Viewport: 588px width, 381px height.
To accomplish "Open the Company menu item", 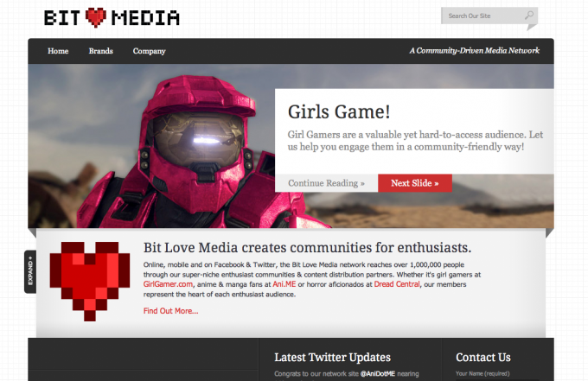I will (150, 51).
